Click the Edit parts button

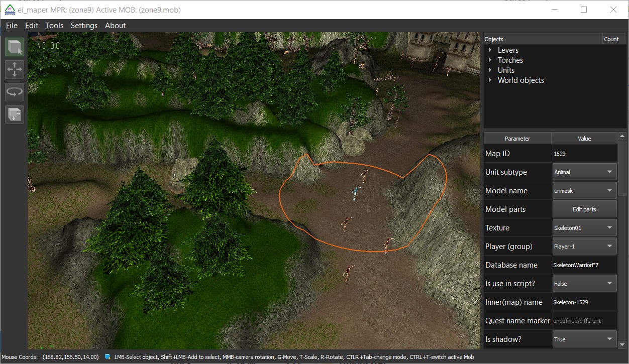(x=584, y=209)
